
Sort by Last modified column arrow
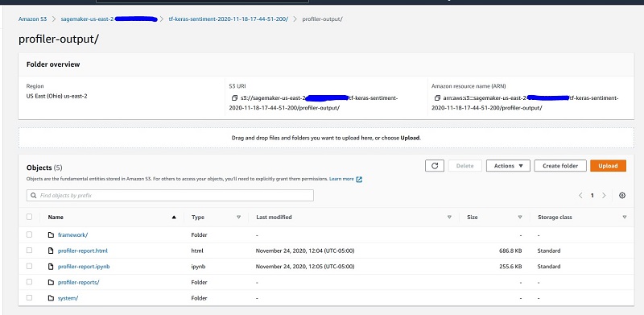coord(449,218)
